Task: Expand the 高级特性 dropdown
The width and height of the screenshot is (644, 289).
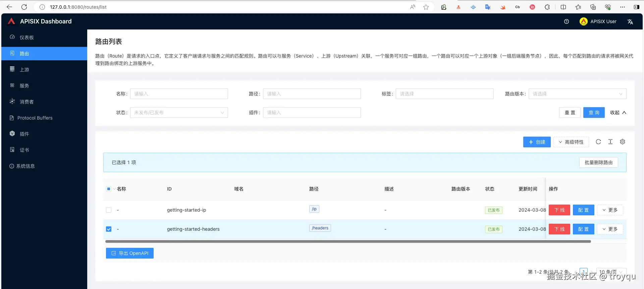Action: pos(571,142)
